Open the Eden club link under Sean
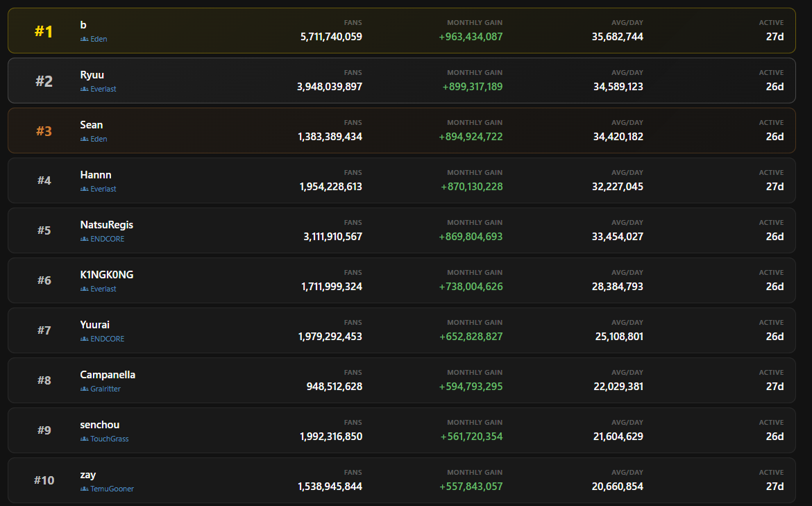Image resolution: width=812 pixels, height=506 pixels. [99, 139]
